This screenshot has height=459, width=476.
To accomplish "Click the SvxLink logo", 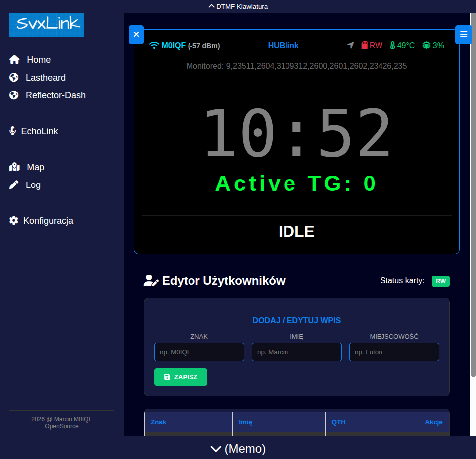I will (47, 24).
